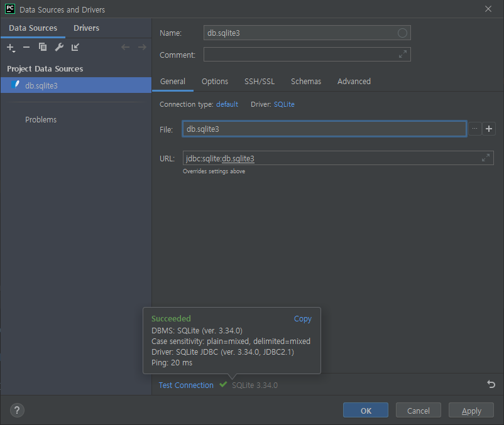Click 'Overrides settings above' hint text
504x425 pixels.
click(x=214, y=171)
